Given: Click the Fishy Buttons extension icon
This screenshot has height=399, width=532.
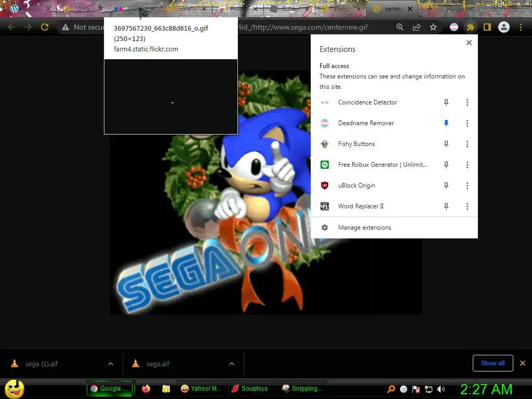Looking at the screenshot, I should tap(325, 144).
